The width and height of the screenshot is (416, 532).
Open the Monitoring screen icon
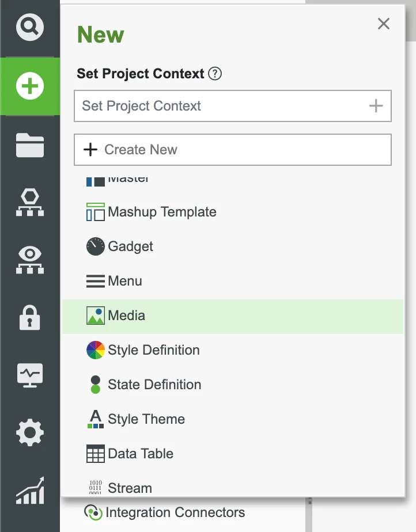pos(30,375)
